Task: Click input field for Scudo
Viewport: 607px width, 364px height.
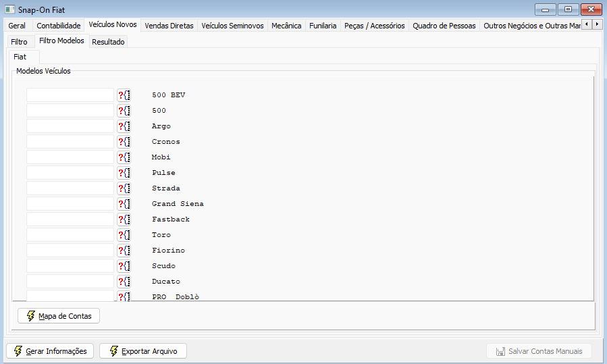Action: (70, 265)
